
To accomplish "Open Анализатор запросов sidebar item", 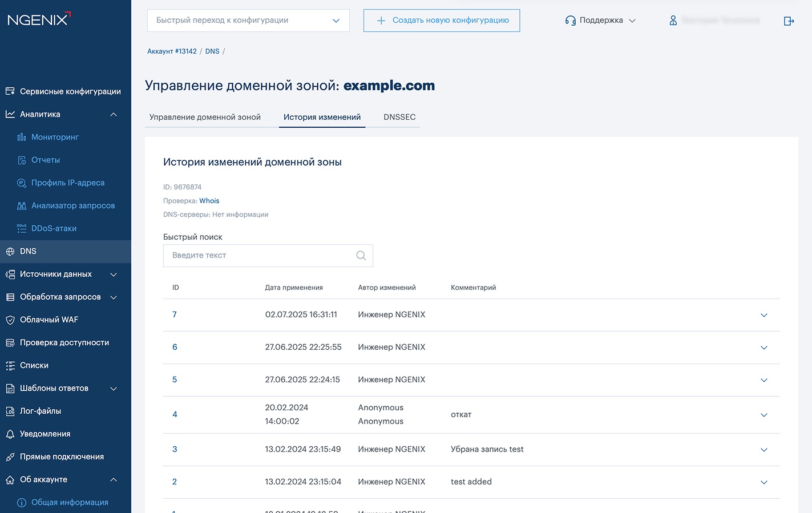I will pyautogui.click(x=73, y=205).
